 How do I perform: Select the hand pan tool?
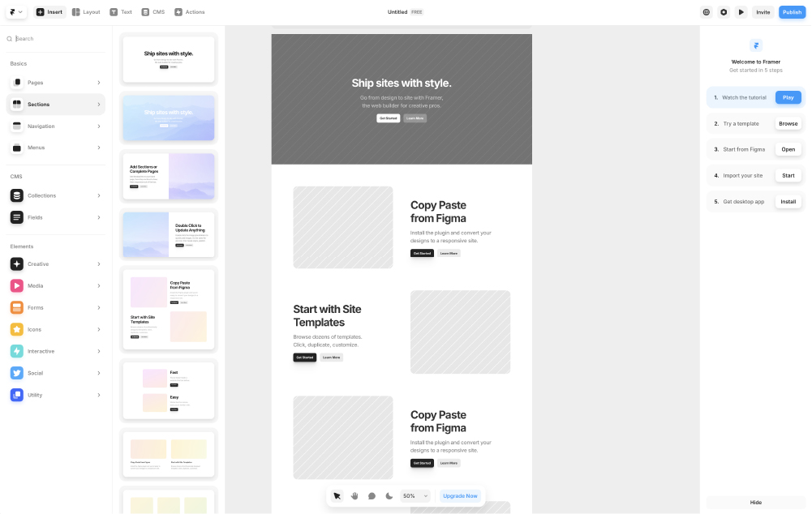(354, 496)
